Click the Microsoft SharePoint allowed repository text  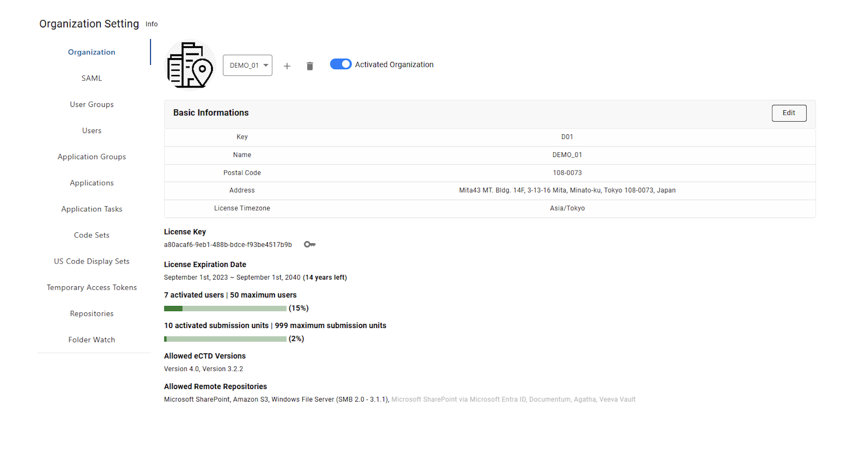pyautogui.click(x=196, y=400)
